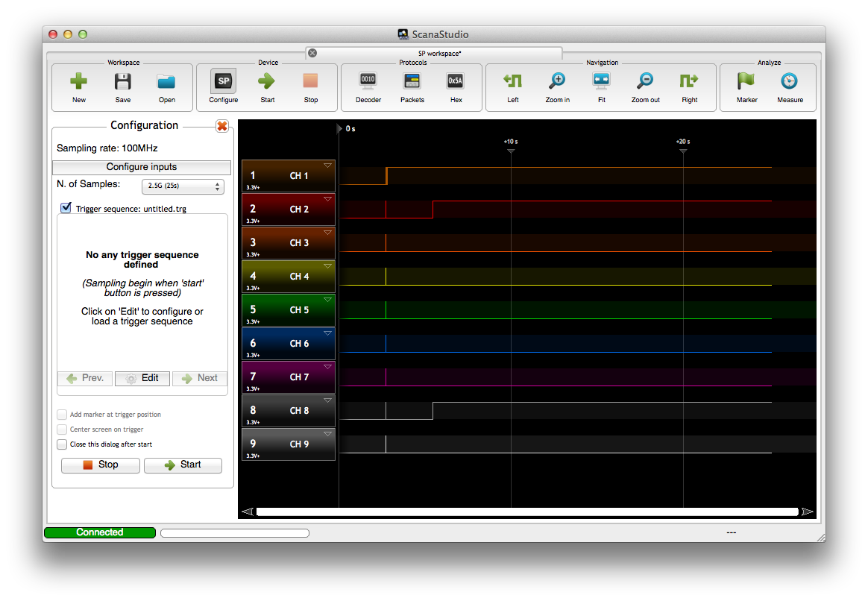Expand CH 8 channel options arrow
The height and width of the screenshot is (601, 868).
click(x=327, y=400)
